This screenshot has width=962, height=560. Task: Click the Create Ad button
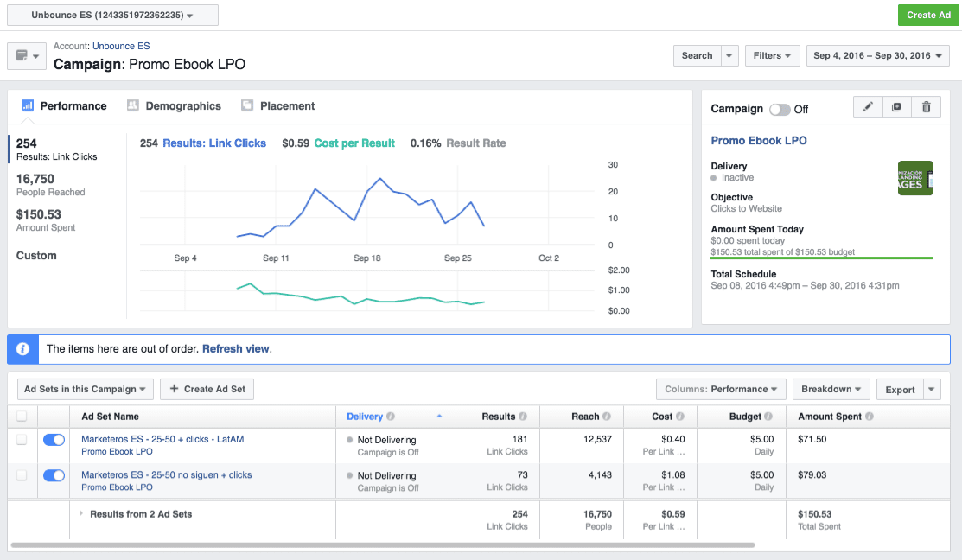[x=928, y=16]
